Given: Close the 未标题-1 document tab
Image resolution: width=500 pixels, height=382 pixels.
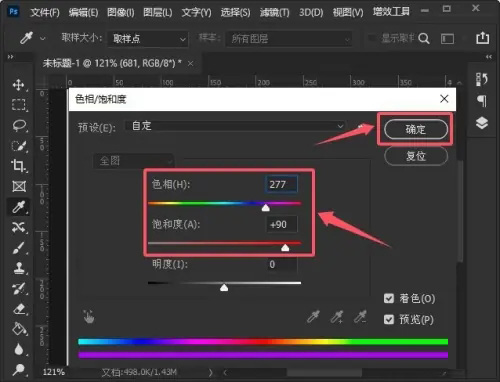Looking at the screenshot, I should click(x=190, y=63).
